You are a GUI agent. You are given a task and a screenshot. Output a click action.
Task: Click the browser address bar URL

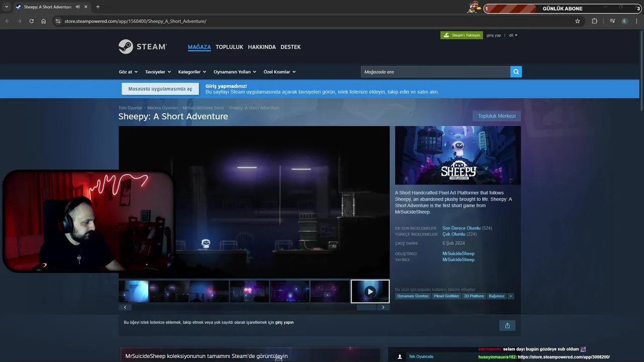pyautogui.click(x=135, y=21)
